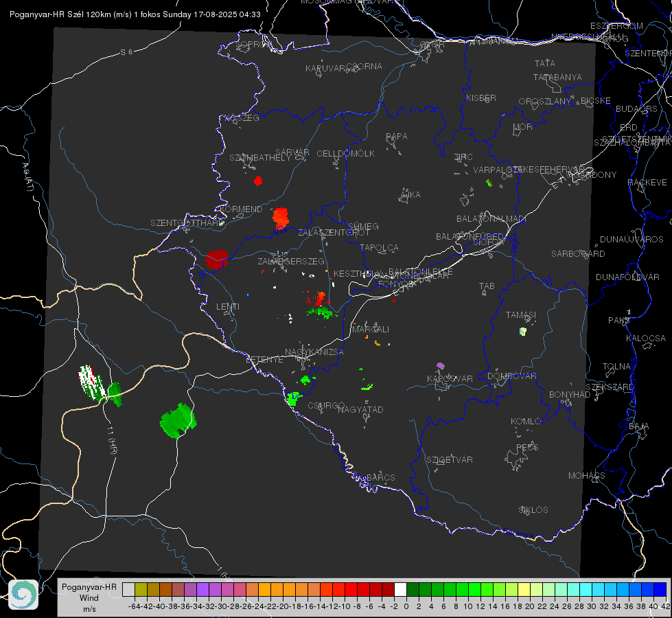Screen dimensions: 672x618
Task: Click the BARCS city label
Action: tap(380, 478)
